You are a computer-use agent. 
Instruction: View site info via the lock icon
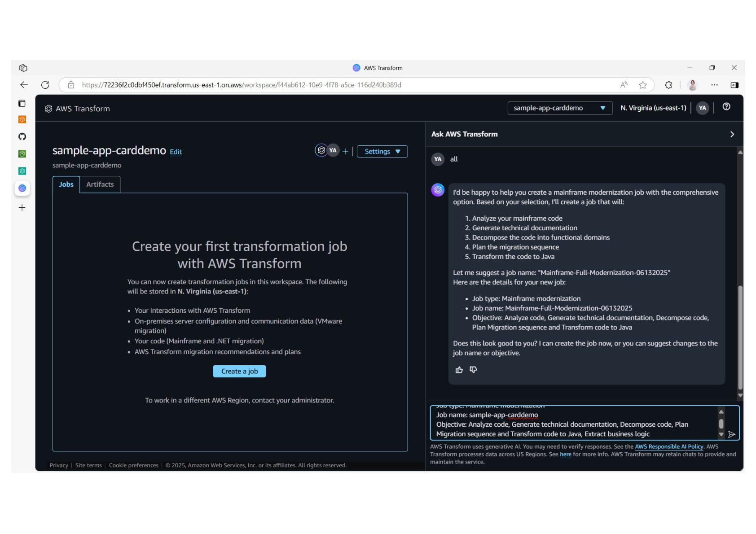71,85
